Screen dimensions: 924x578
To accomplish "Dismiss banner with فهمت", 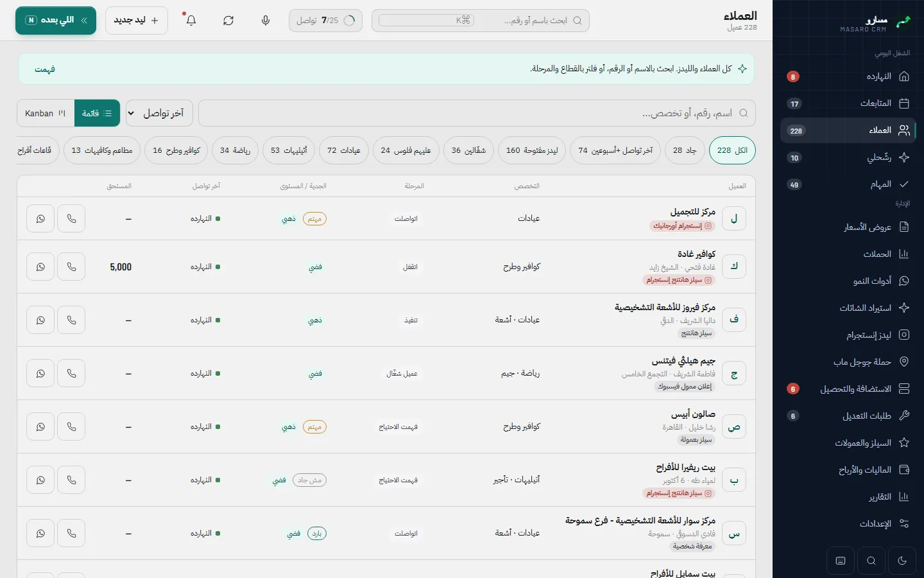I will tap(45, 69).
